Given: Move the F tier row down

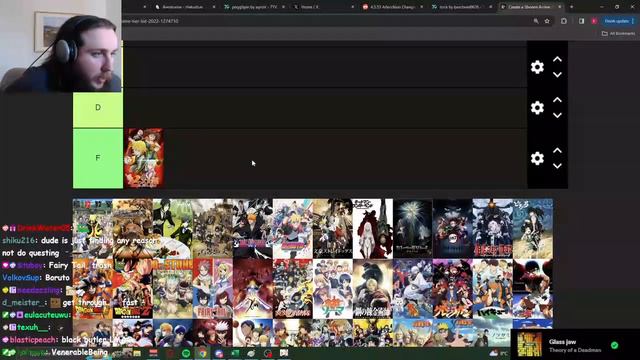Looking at the screenshot, I should point(557,166).
